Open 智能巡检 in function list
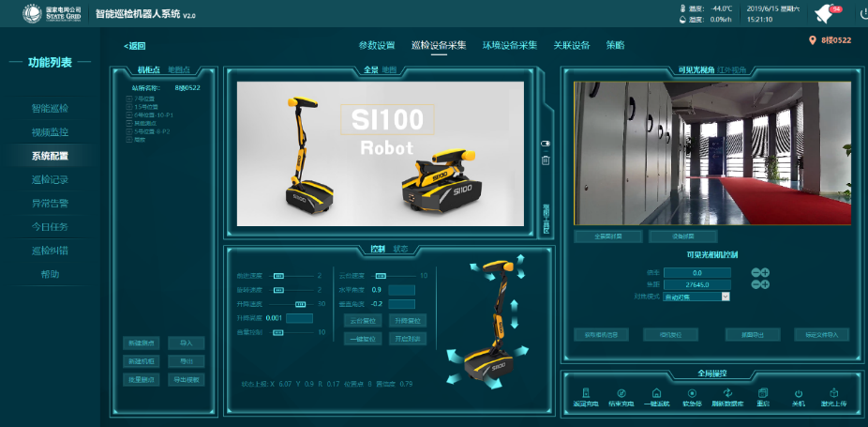The width and height of the screenshot is (868, 427). (x=50, y=109)
